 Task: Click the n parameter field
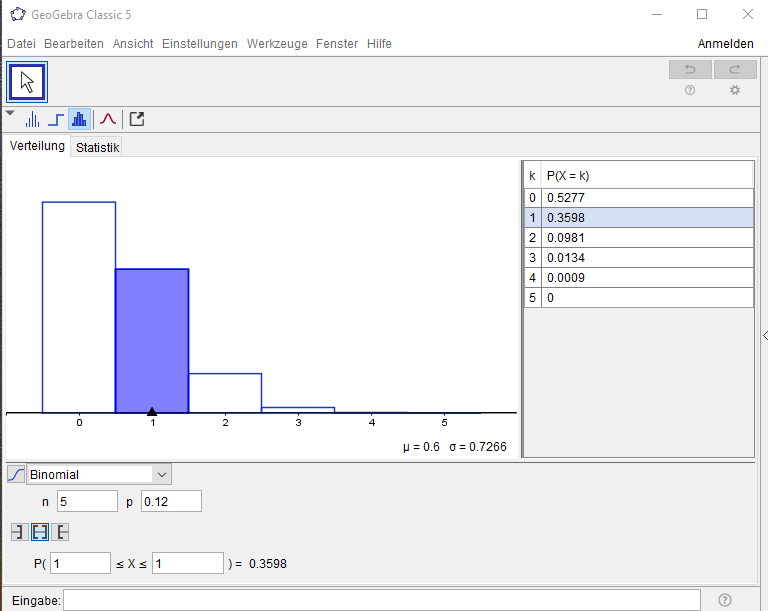tap(87, 501)
